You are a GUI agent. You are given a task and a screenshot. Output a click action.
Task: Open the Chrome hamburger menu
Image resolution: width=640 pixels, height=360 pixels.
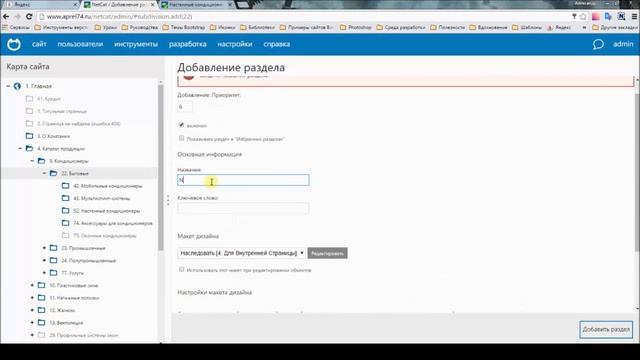[x=634, y=16]
